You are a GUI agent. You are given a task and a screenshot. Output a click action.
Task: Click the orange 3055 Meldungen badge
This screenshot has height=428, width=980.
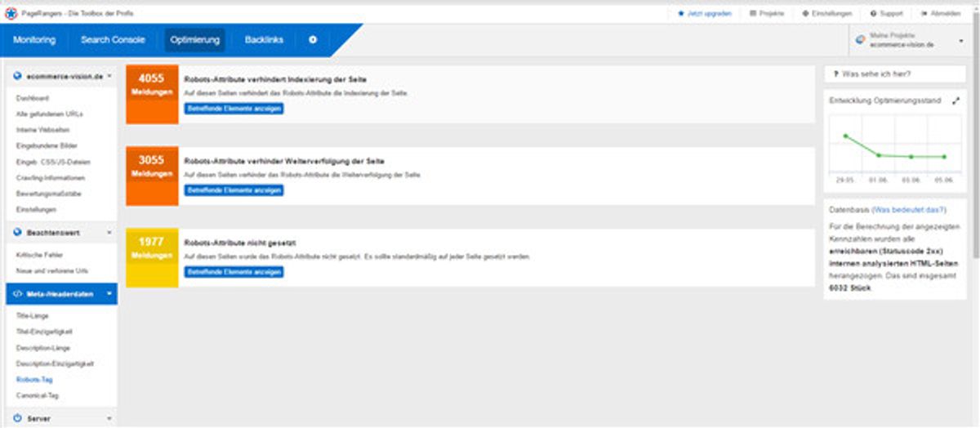click(x=152, y=176)
